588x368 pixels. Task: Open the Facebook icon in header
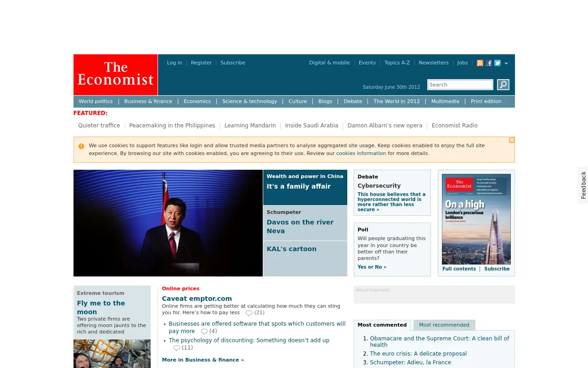tap(489, 63)
